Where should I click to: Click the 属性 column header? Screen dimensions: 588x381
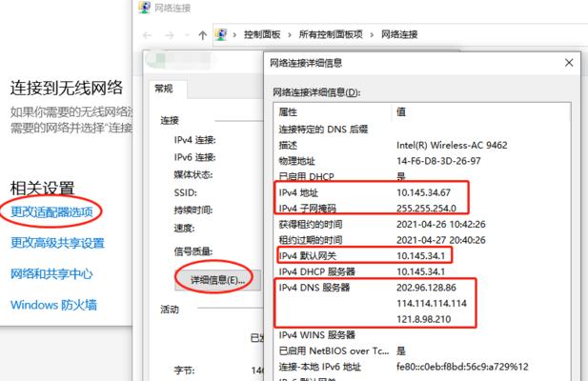(288, 112)
